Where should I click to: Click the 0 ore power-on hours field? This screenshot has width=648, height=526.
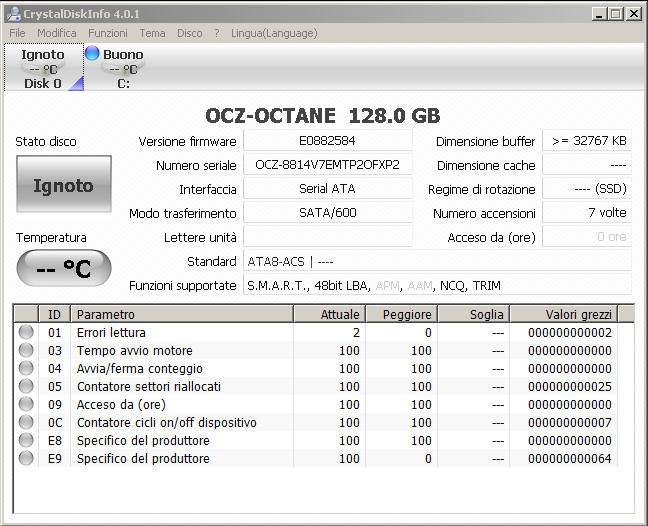(x=587, y=236)
